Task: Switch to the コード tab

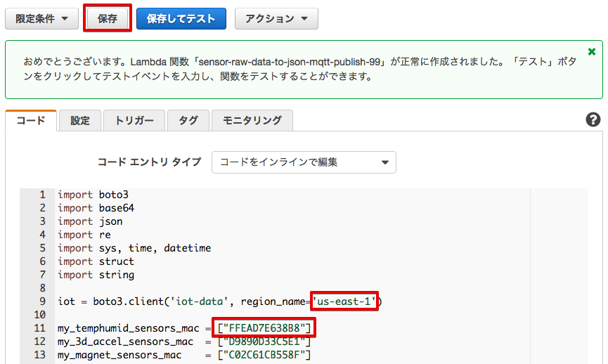Action: [x=31, y=121]
